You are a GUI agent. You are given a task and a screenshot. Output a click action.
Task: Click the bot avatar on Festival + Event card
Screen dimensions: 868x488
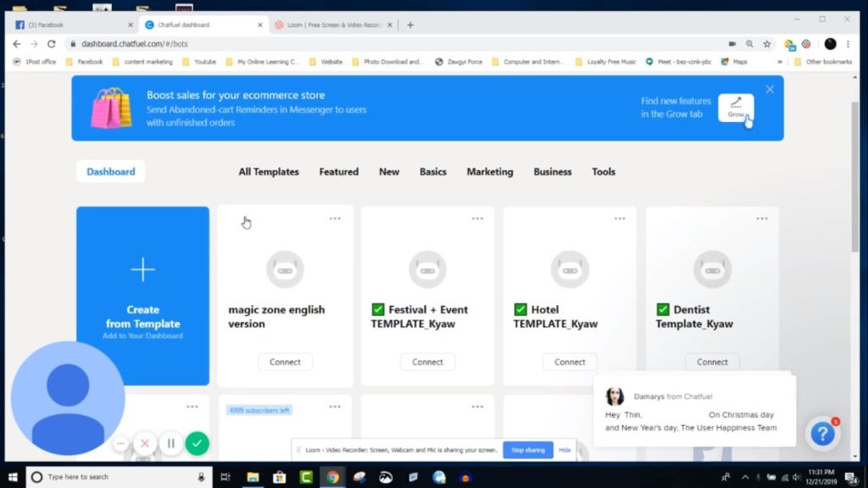427,269
